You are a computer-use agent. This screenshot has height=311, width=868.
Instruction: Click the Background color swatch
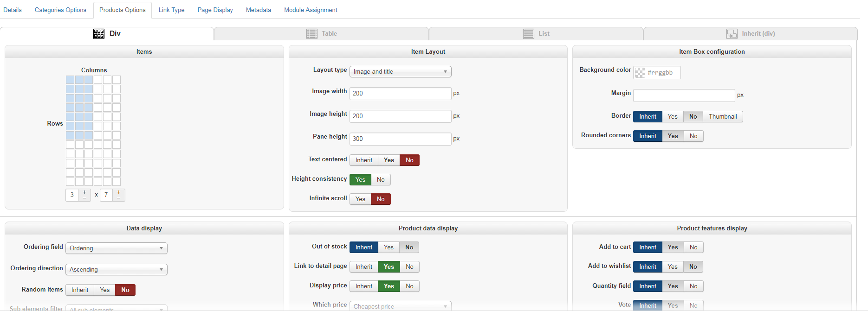[640, 73]
